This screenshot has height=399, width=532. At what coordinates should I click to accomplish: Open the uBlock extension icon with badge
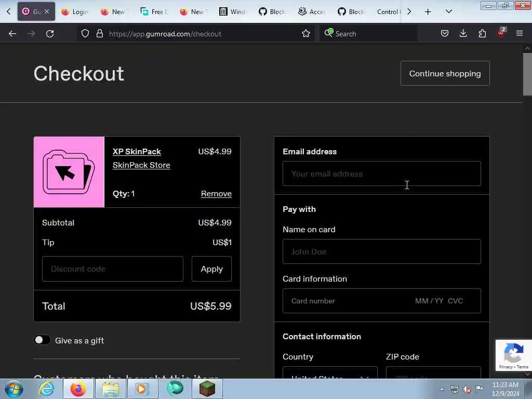pyautogui.click(x=501, y=33)
